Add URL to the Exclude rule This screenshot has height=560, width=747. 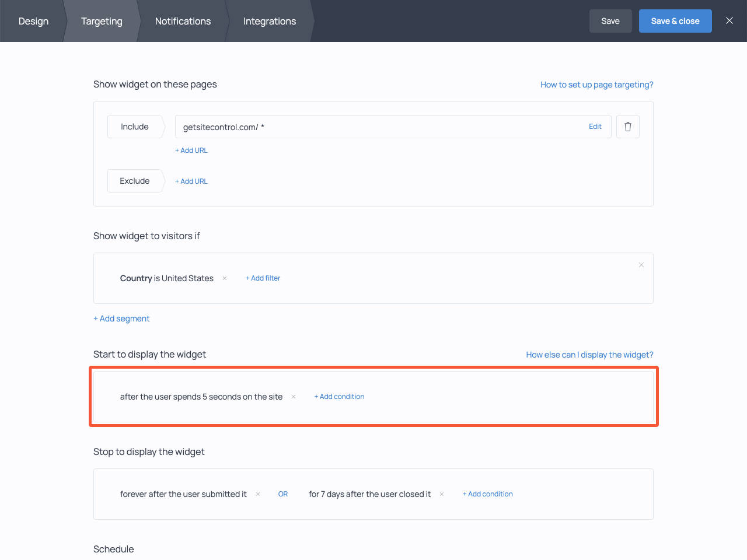(191, 181)
